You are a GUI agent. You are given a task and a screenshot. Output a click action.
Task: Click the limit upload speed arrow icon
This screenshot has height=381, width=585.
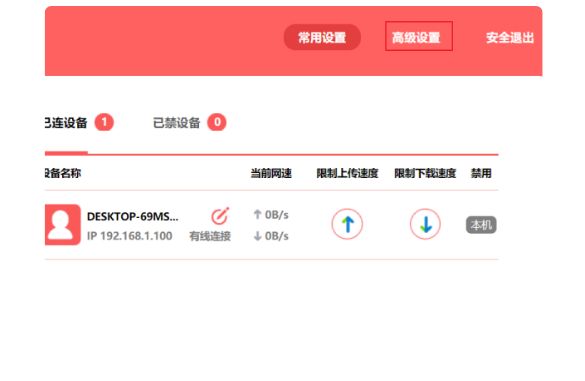point(347,224)
